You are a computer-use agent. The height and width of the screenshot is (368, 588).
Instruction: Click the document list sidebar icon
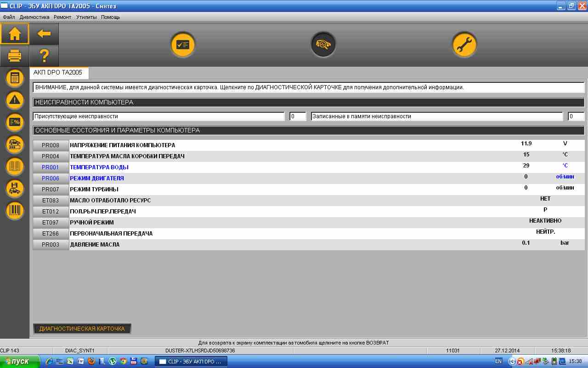pos(15,78)
